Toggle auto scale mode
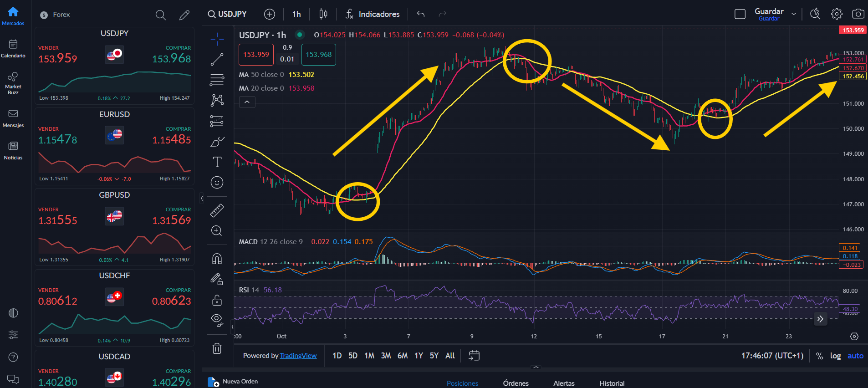The image size is (868, 388). (855, 356)
